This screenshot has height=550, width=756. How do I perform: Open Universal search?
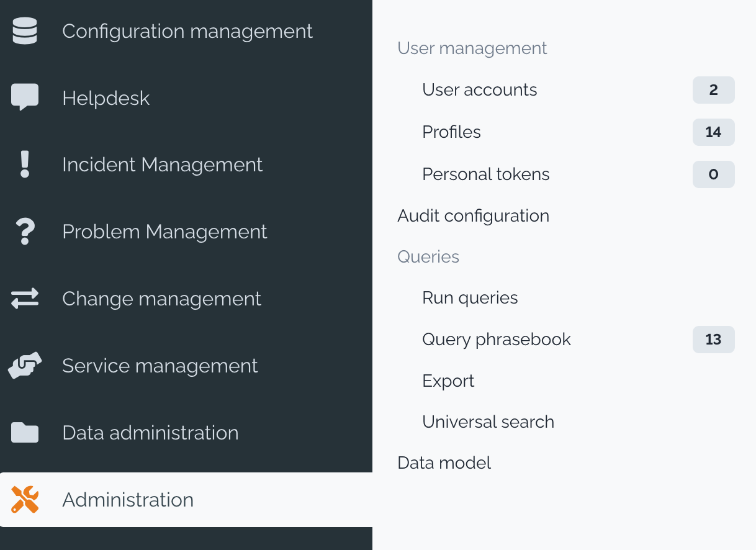click(x=488, y=422)
